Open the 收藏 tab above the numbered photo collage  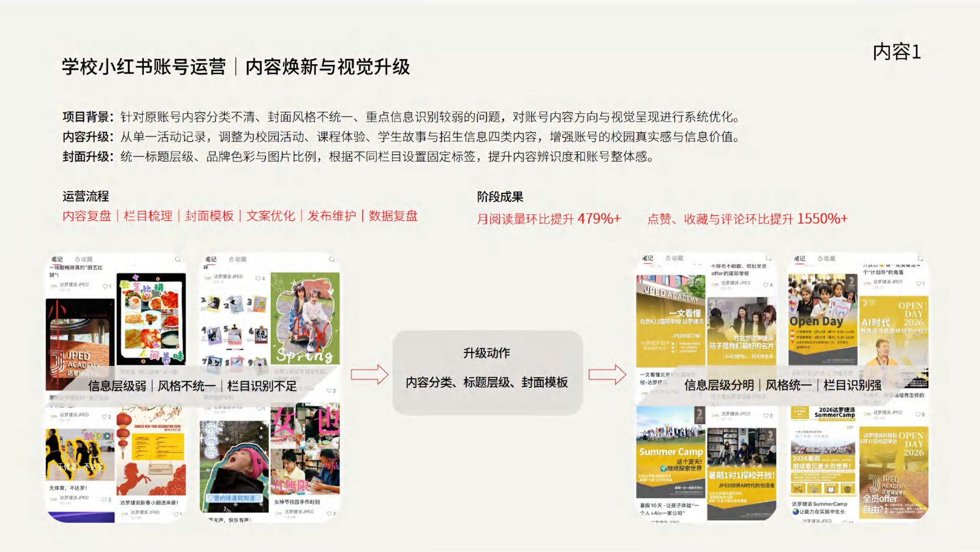[x=238, y=259]
